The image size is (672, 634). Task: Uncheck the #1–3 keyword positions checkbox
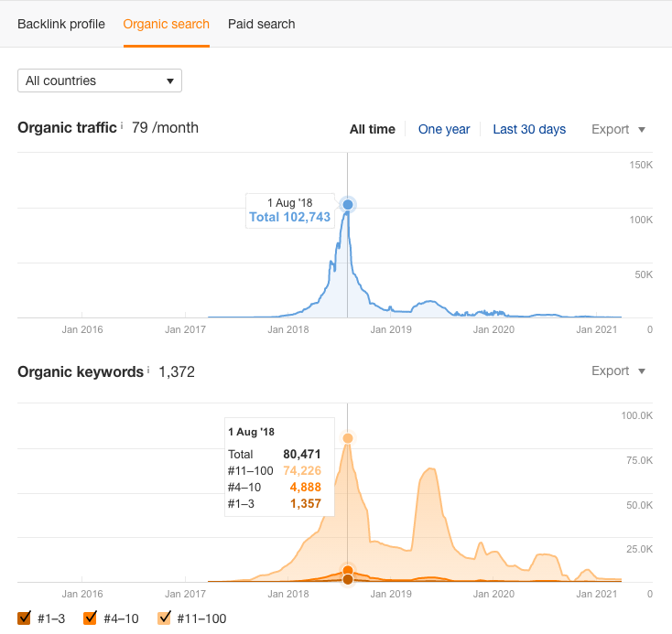point(24,618)
